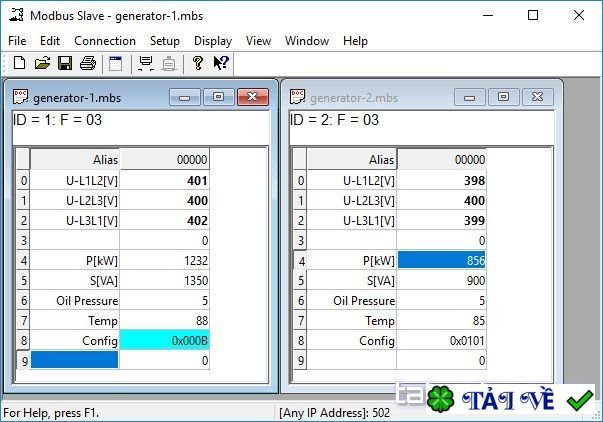Open About with the question mark icon
Viewport: 603px width, 422px height.
[198, 63]
